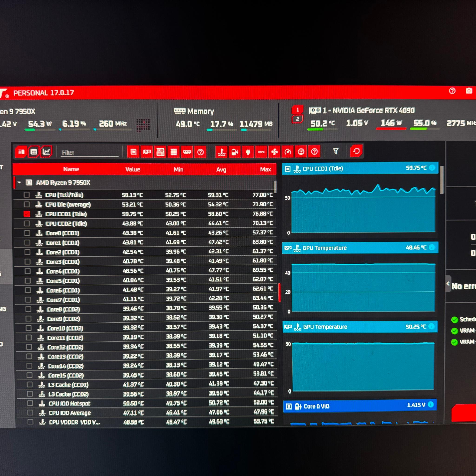This screenshot has width=476, height=476.
Task: Enable the CPU (Tctl/Tdie) checkbox
Action: (x=26, y=195)
